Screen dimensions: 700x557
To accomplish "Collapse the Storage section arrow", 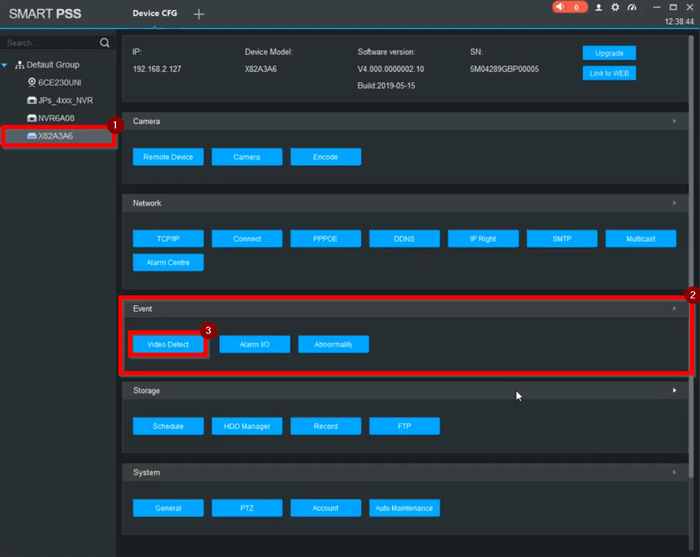I will coord(675,390).
